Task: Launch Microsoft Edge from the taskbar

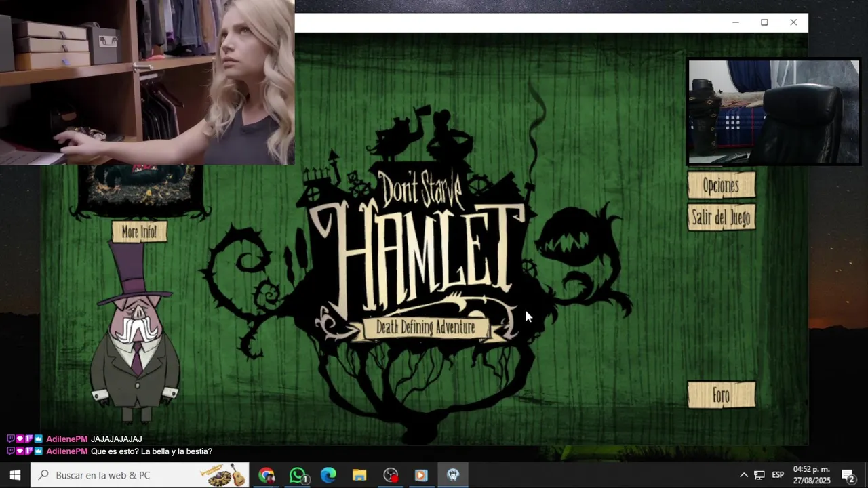Action: (x=328, y=475)
